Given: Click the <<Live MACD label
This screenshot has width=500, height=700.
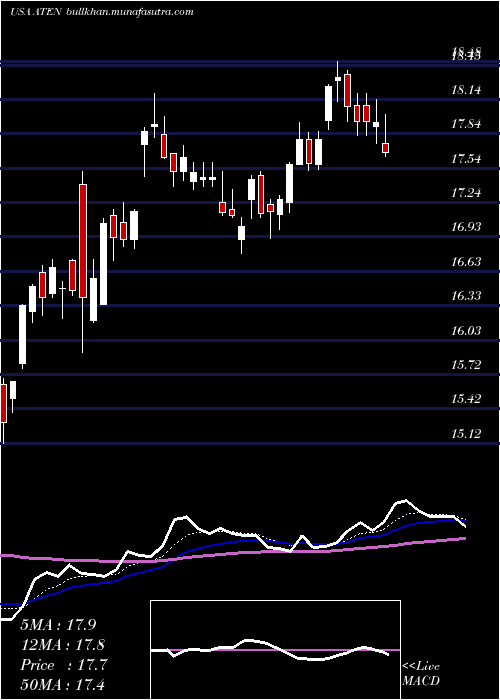Looking at the screenshot, I should tap(421, 673).
